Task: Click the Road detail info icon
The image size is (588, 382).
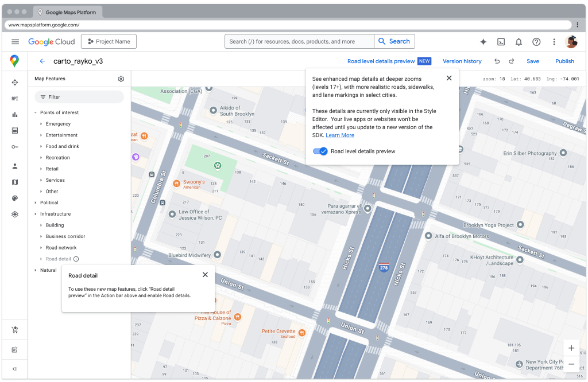Action: [x=76, y=259]
